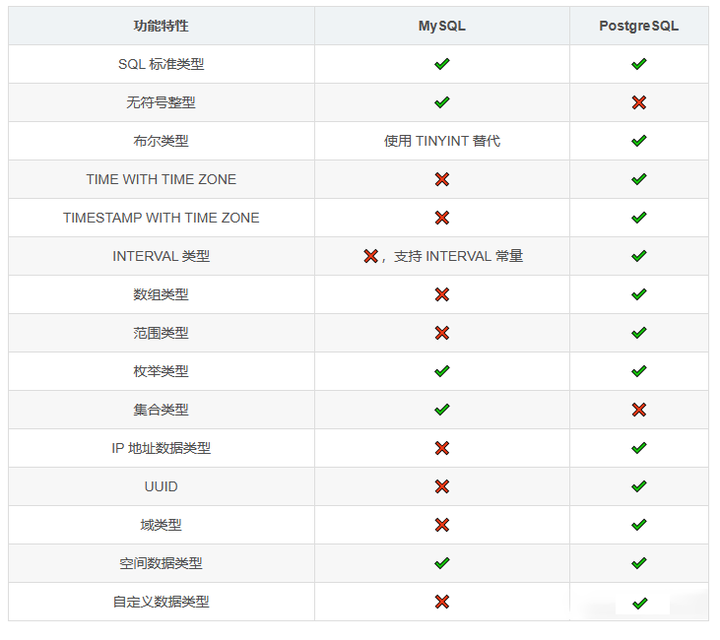Click MySQL checkmark for 空间数据类型

click(x=442, y=563)
